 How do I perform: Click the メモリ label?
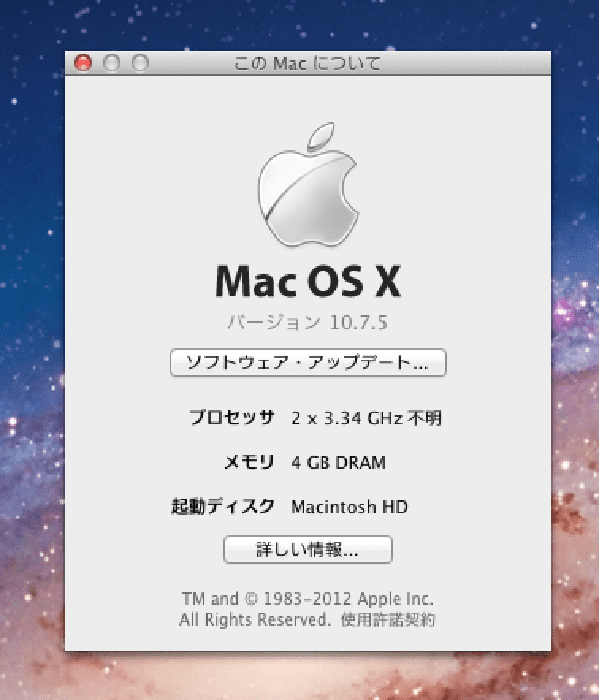[x=249, y=462]
